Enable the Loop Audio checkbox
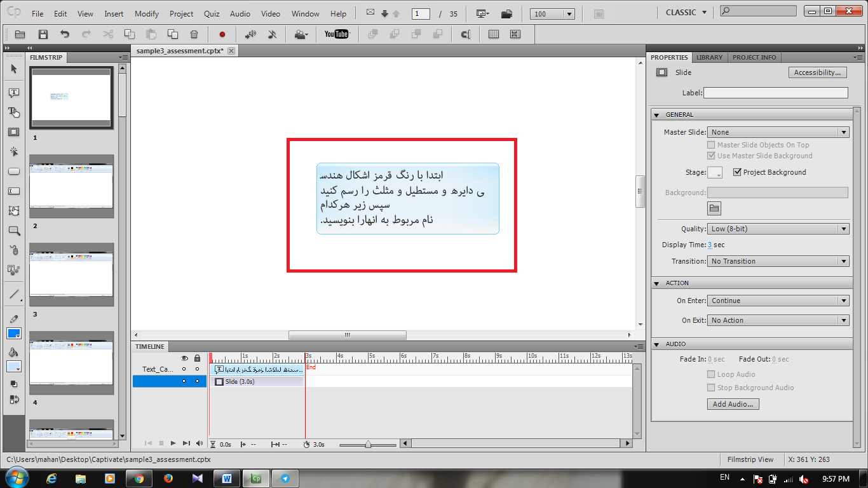This screenshot has height=488, width=868. point(711,374)
